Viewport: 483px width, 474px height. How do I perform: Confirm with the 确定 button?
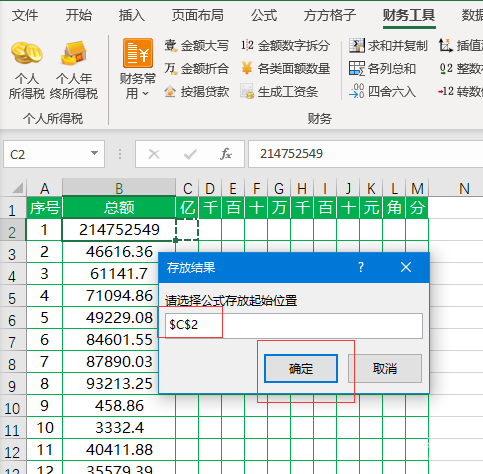[x=301, y=368]
